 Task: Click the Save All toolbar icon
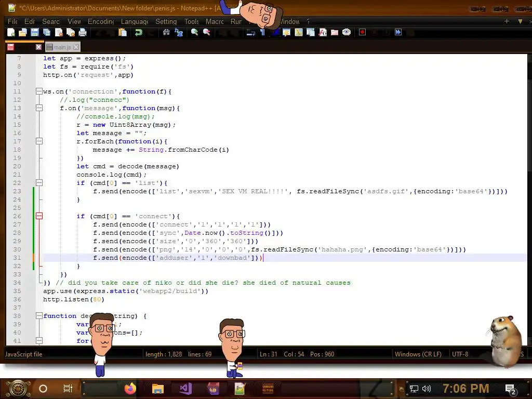[46, 32]
